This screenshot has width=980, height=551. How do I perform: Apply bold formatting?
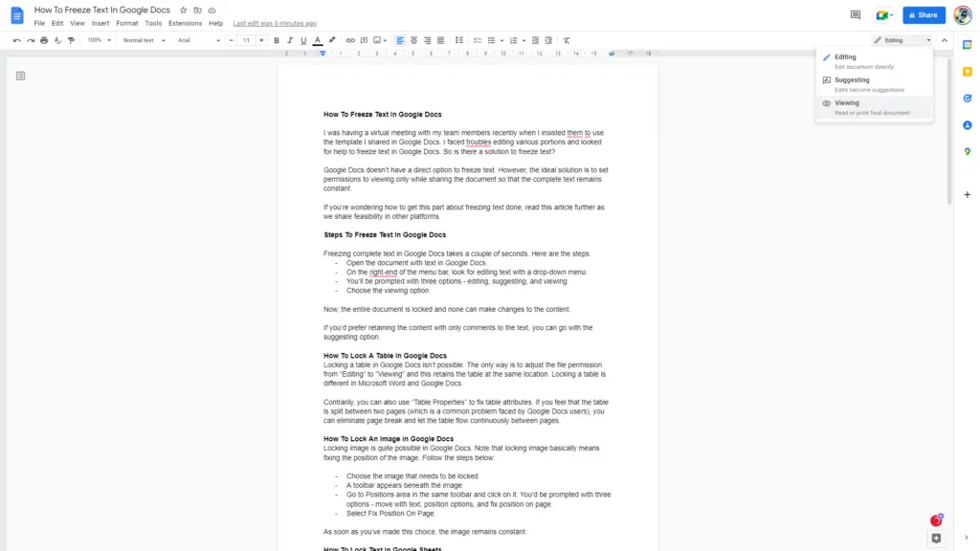tap(277, 40)
